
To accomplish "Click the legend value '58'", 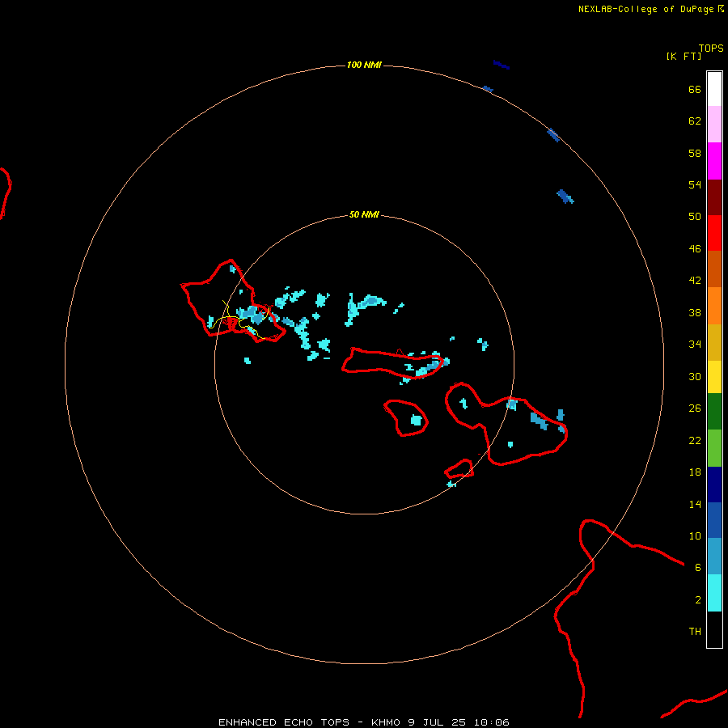I will tap(695, 153).
